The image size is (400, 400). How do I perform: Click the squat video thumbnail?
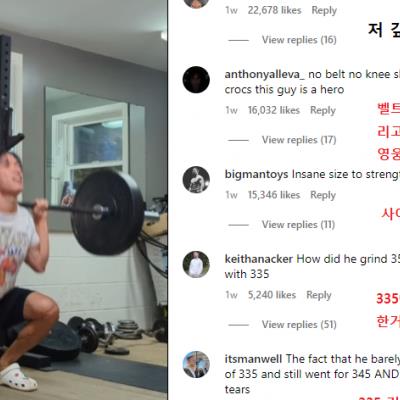click(84, 200)
